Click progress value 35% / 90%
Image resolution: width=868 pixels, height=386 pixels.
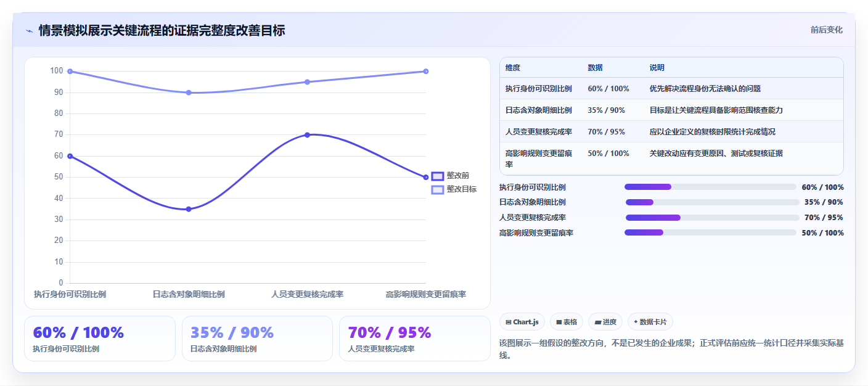click(x=824, y=202)
